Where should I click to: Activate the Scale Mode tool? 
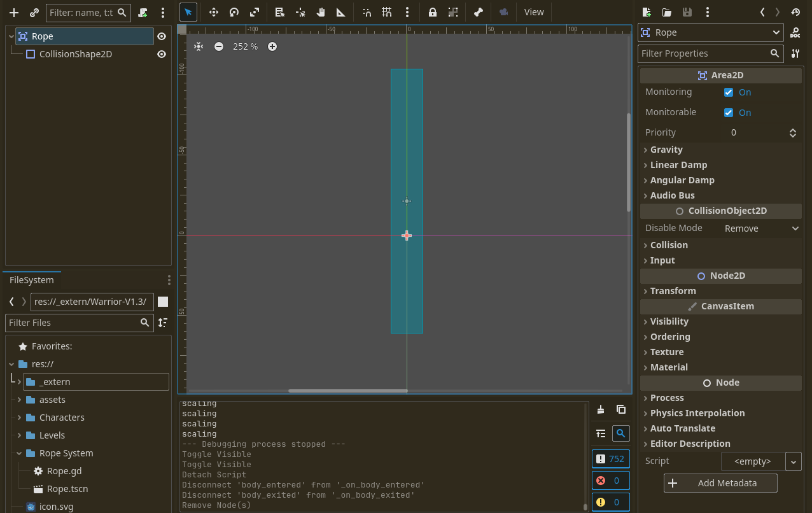pyautogui.click(x=255, y=12)
